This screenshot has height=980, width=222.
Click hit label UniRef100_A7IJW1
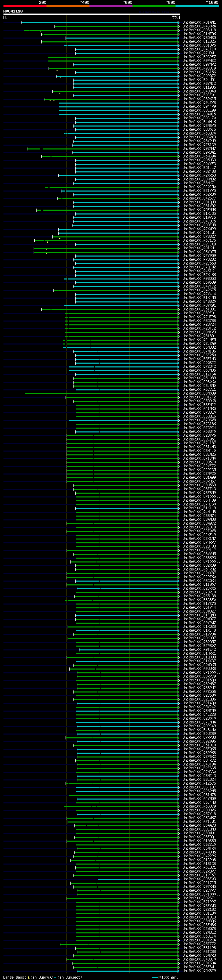199,821
